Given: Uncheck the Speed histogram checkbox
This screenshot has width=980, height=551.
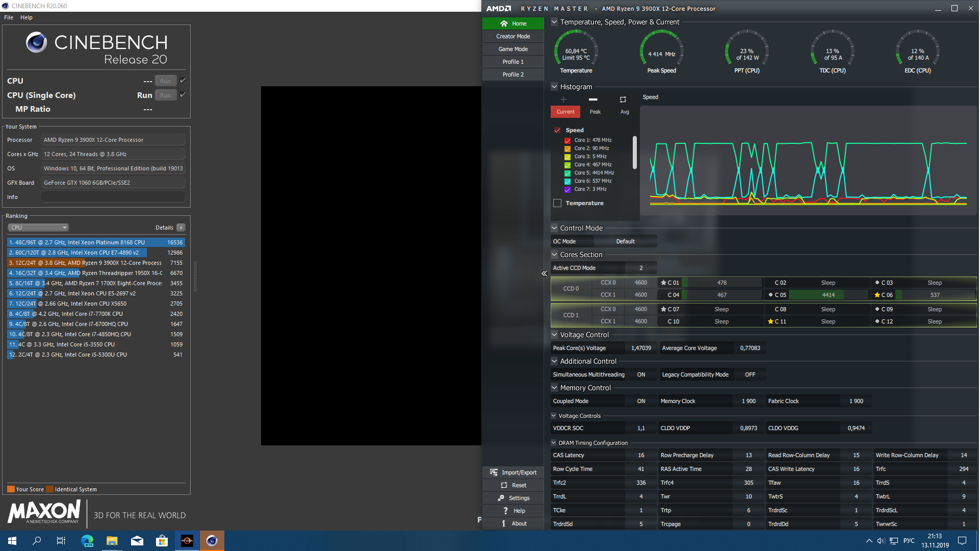Looking at the screenshot, I should pos(557,130).
